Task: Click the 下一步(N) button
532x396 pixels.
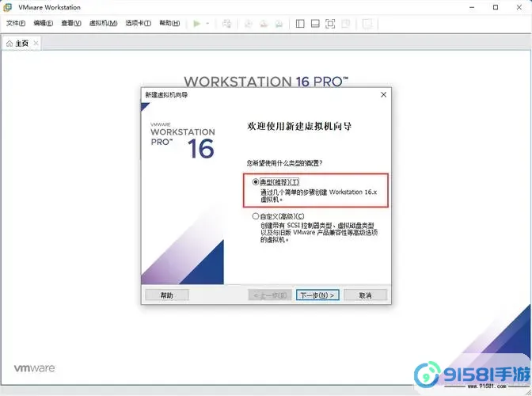Action: (x=317, y=295)
